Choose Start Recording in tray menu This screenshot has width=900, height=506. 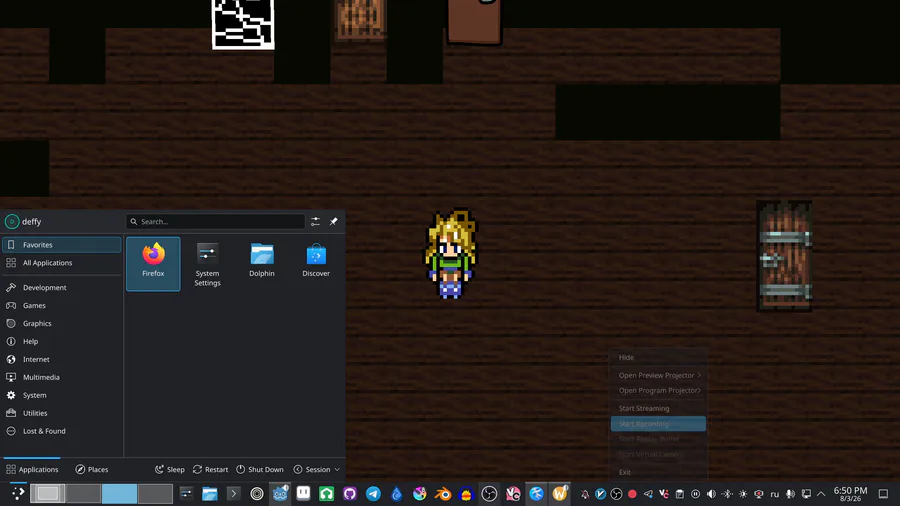[x=658, y=424]
